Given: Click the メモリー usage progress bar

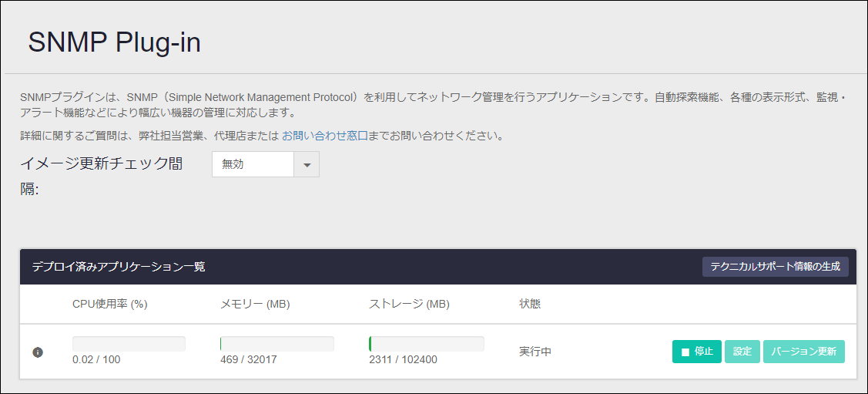Looking at the screenshot, I should click(276, 344).
